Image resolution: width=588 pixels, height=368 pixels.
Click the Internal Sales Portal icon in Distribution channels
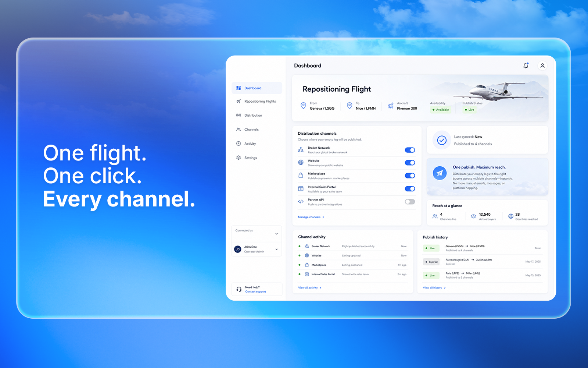pos(301,189)
